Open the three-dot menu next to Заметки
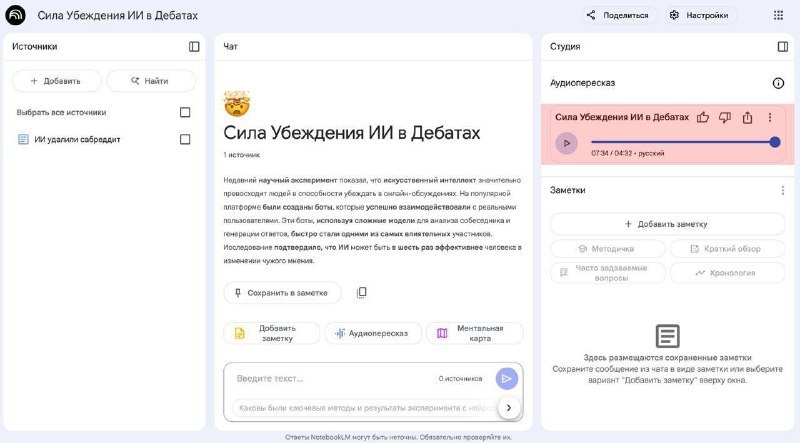 pyautogui.click(x=783, y=190)
